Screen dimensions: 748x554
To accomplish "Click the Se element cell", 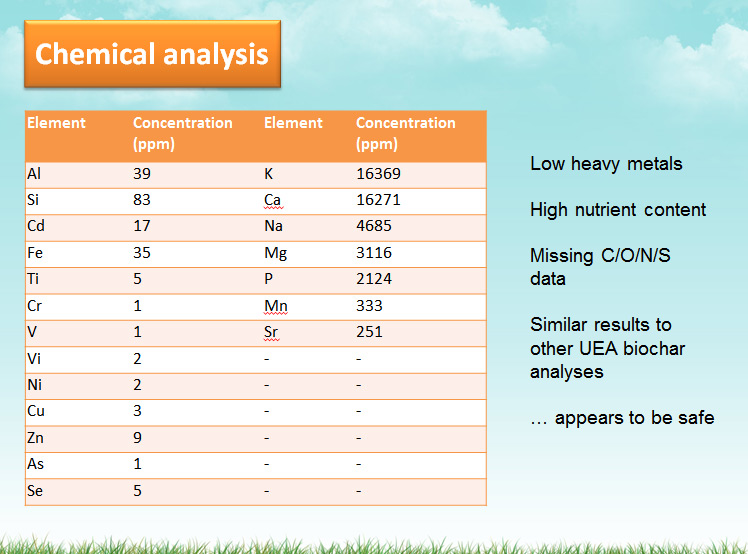I will point(35,491).
